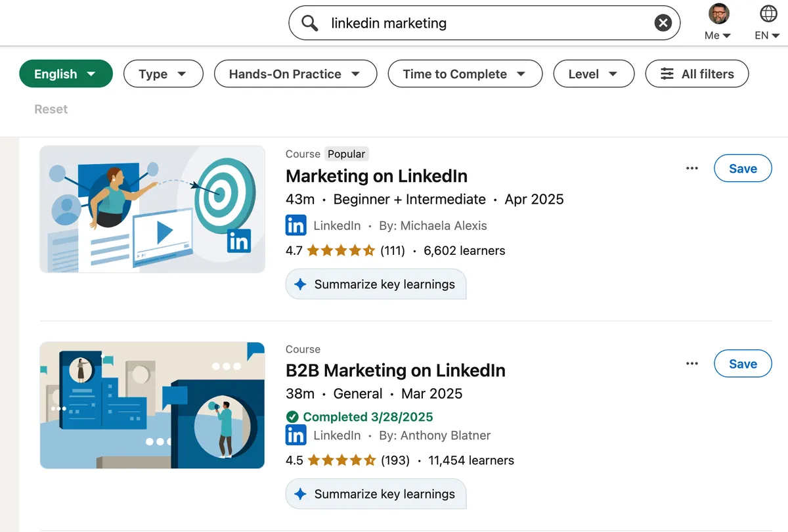
Task: Summarize key learnings for Marketing on LinkedIn
Action: (x=376, y=284)
